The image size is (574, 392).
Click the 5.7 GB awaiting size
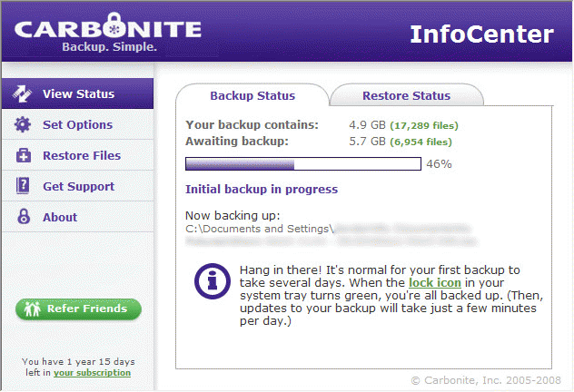[367, 142]
